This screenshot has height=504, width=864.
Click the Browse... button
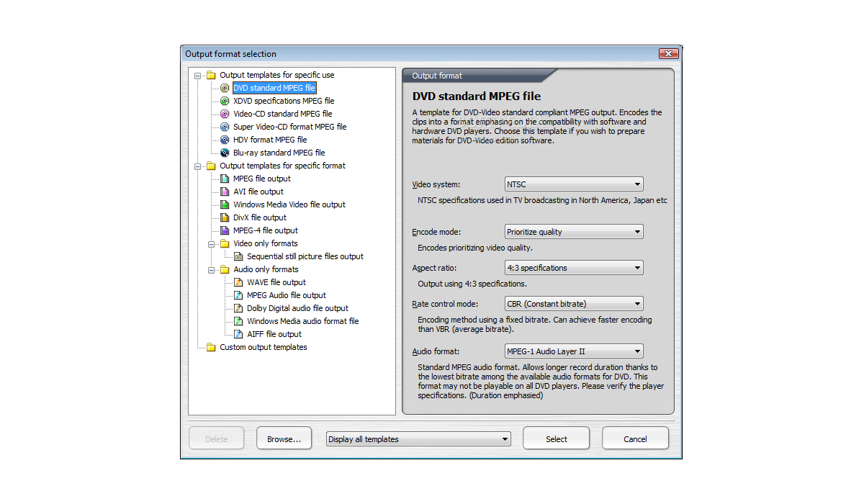[x=284, y=438]
